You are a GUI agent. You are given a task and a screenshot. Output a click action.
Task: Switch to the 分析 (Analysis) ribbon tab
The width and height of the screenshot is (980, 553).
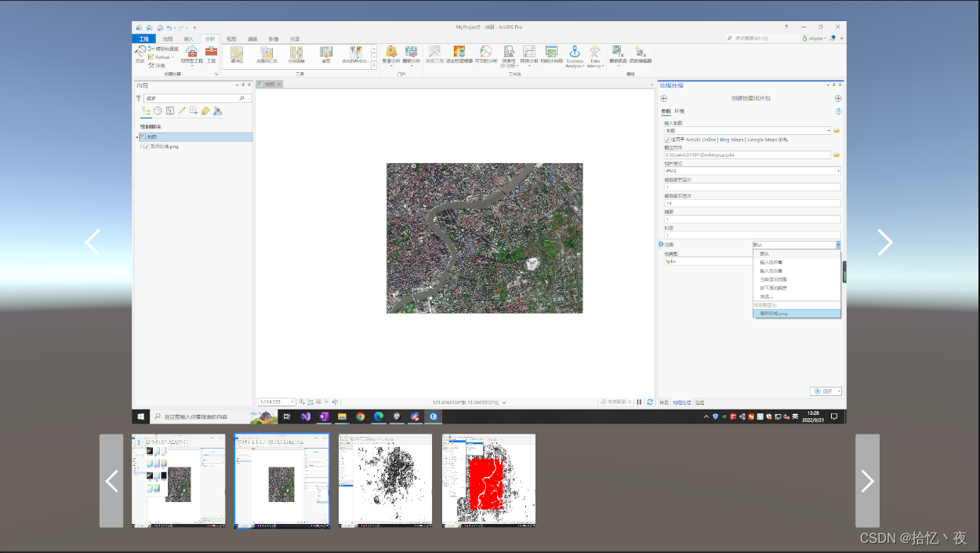pyautogui.click(x=209, y=38)
